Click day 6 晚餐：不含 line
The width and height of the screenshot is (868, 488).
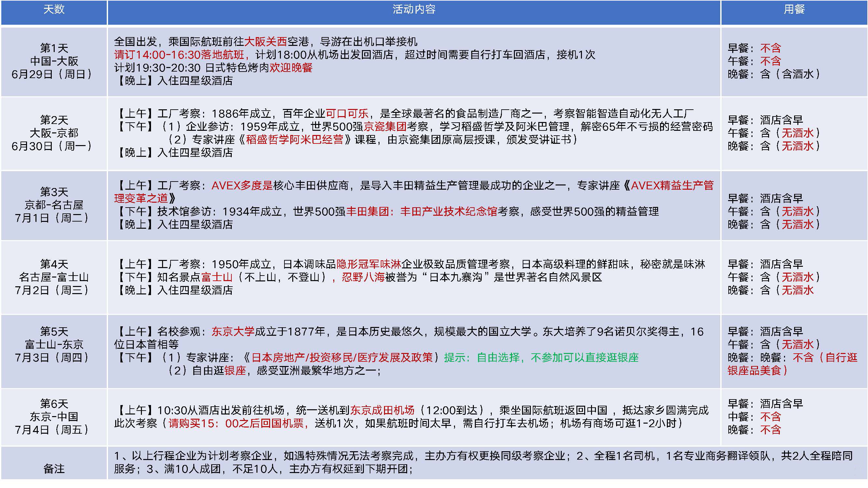(x=754, y=430)
